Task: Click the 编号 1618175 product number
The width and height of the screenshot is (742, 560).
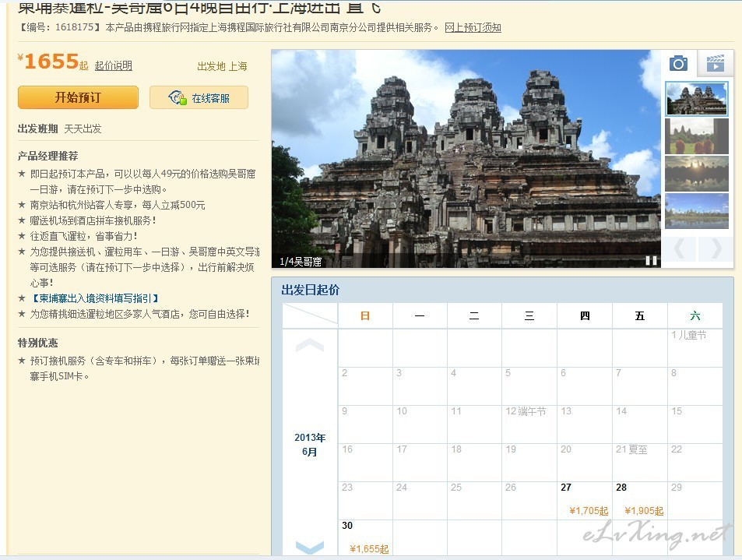Action: pyautogui.click(x=60, y=27)
